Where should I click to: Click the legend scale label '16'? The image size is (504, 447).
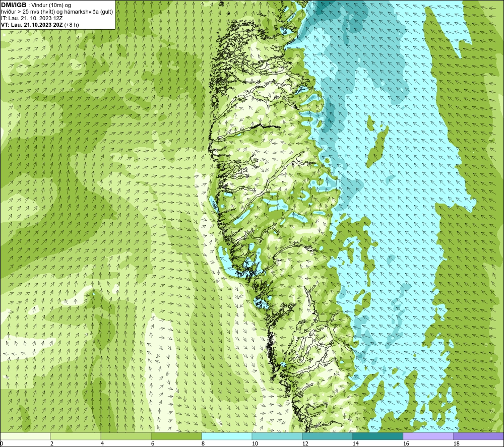[x=406, y=444]
